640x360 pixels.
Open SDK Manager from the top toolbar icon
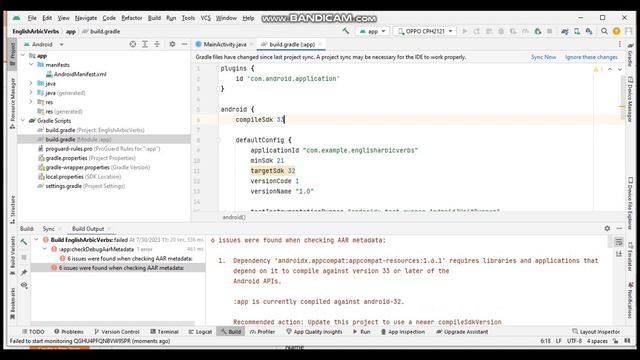coord(589,31)
